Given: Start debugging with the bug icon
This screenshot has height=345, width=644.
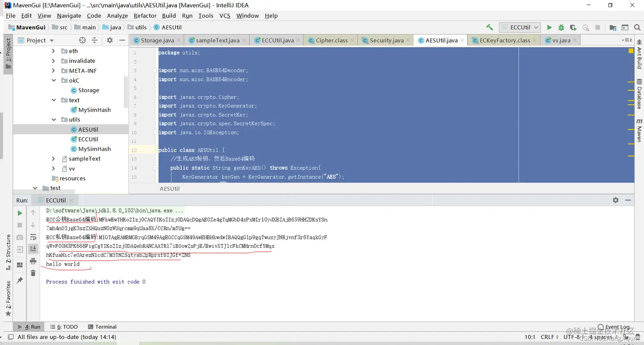Looking at the screenshot, I should [x=561, y=27].
